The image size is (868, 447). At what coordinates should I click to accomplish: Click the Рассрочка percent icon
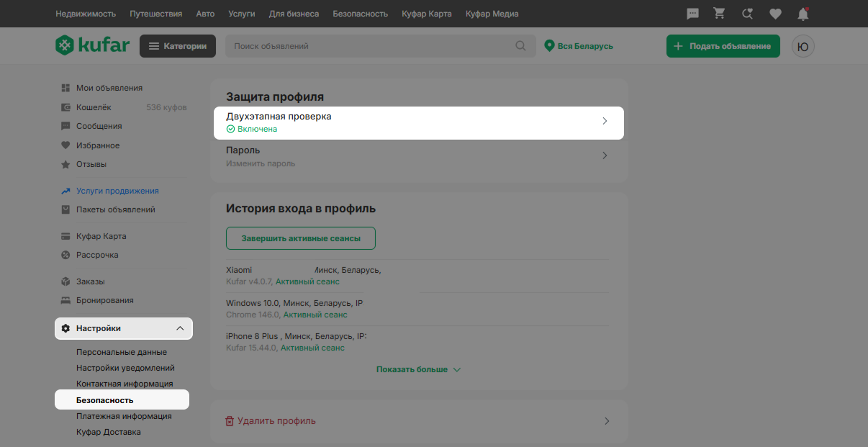pyautogui.click(x=65, y=255)
